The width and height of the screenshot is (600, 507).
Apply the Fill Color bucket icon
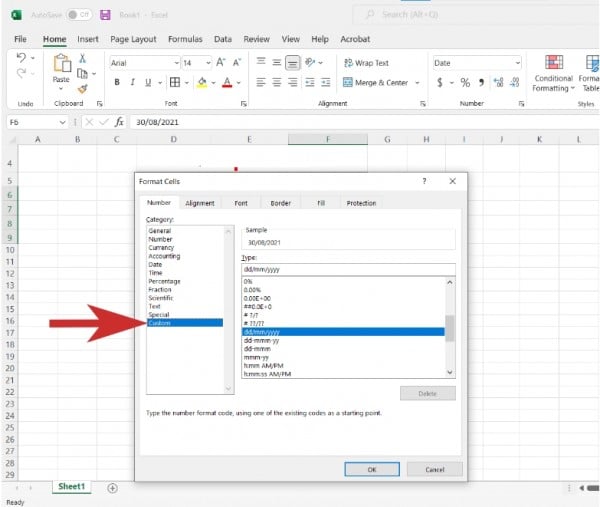pyautogui.click(x=202, y=82)
